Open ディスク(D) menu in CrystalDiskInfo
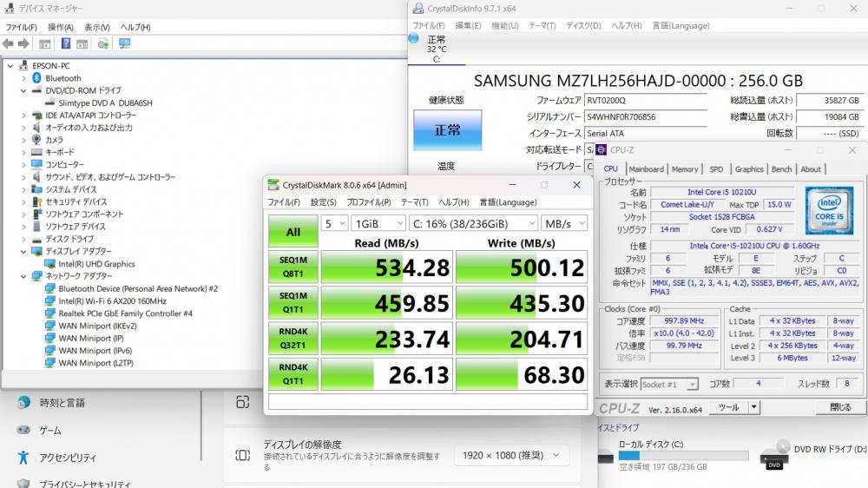868x488 pixels. [x=583, y=25]
